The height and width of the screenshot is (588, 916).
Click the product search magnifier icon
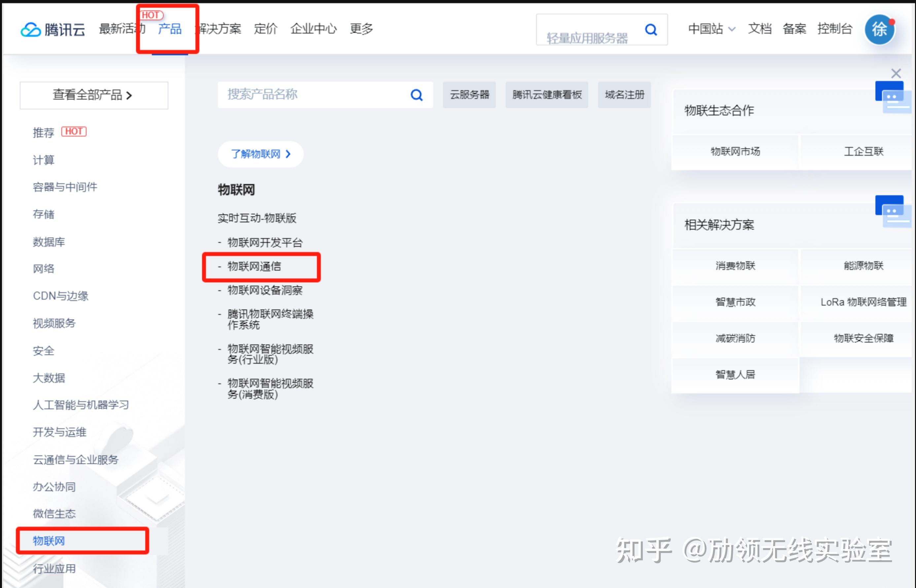416,95
